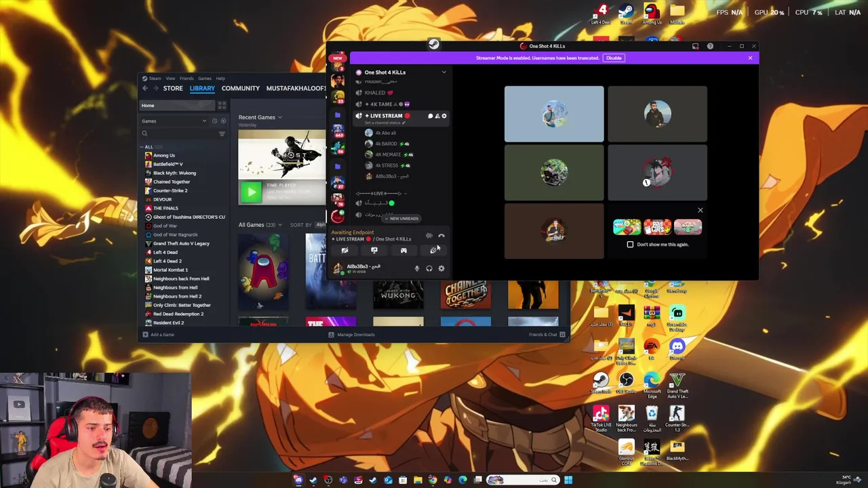
Task: Disconnect from the voice channel
Action: (x=441, y=236)
